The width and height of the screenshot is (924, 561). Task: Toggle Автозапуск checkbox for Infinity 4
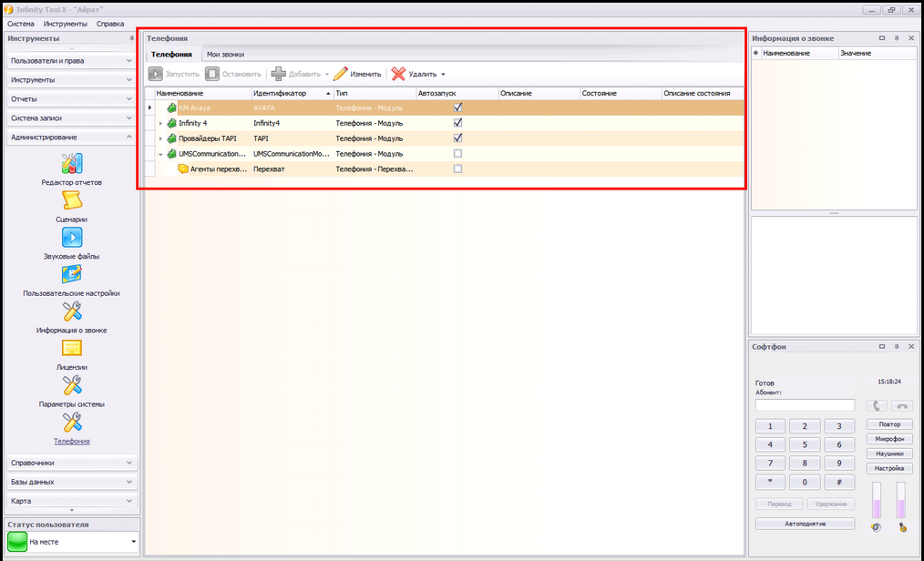[x=457, y=123]
